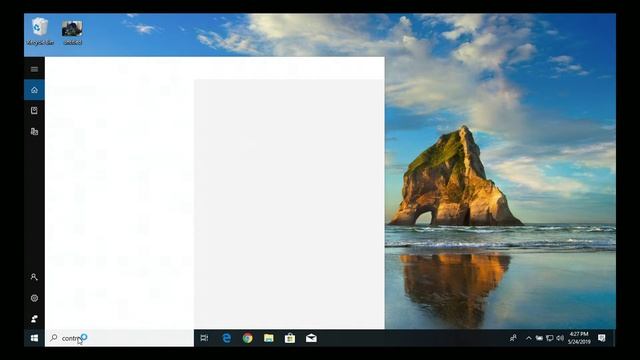This screenshot has height=360, width=640.
Task: Open the clock showing 4:27 PM
Action: (579, 338)
